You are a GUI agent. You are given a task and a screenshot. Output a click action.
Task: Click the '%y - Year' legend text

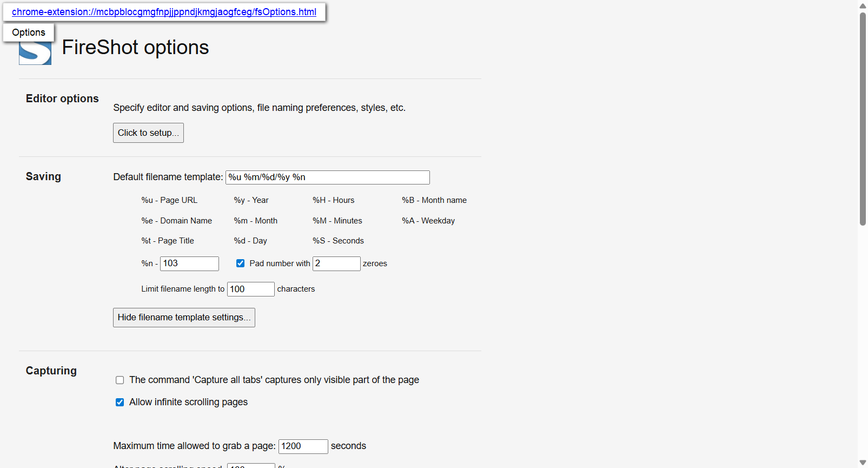251,200
